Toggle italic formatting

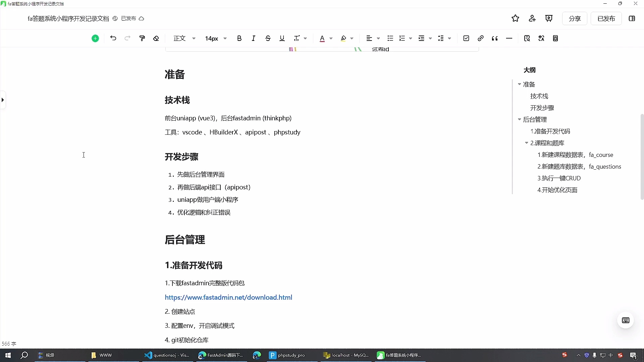[253, 38]
